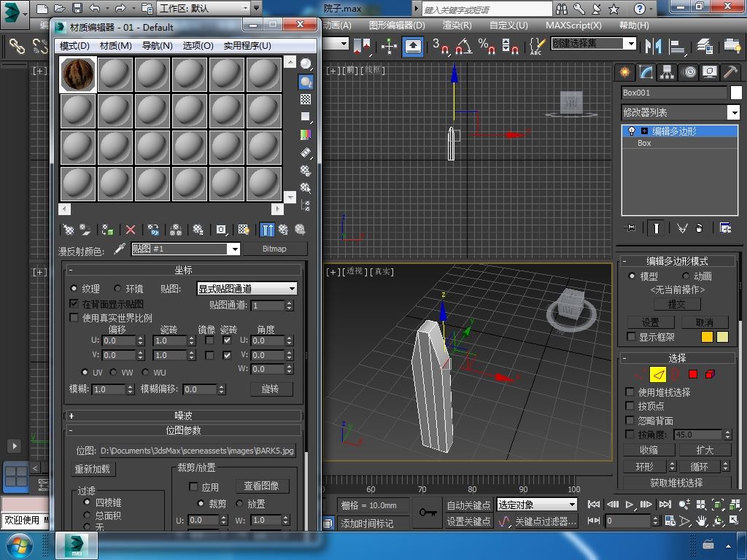Open Video Color Check icon
747x560 pixels.
coord(306,135)
